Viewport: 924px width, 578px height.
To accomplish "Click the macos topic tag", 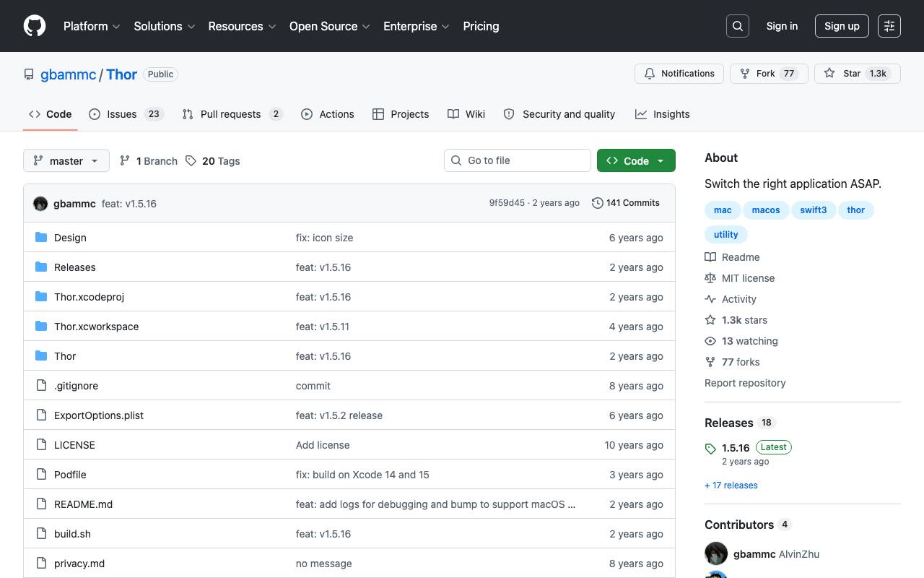I will [x=766, y=210].
